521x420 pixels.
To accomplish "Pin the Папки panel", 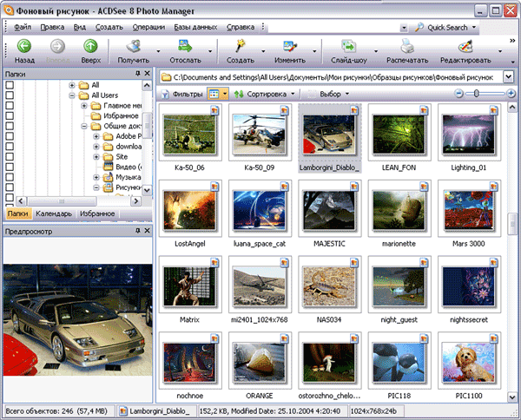I will (x=138, y=74).
